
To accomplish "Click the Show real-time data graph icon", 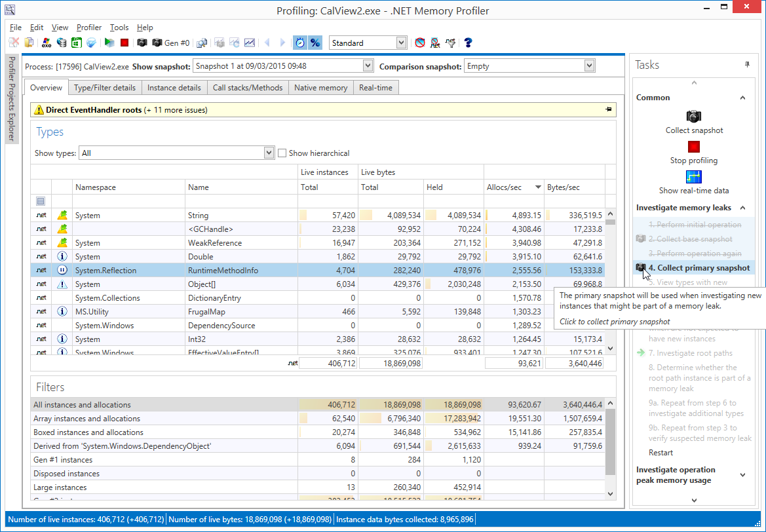I will [694, 177].
